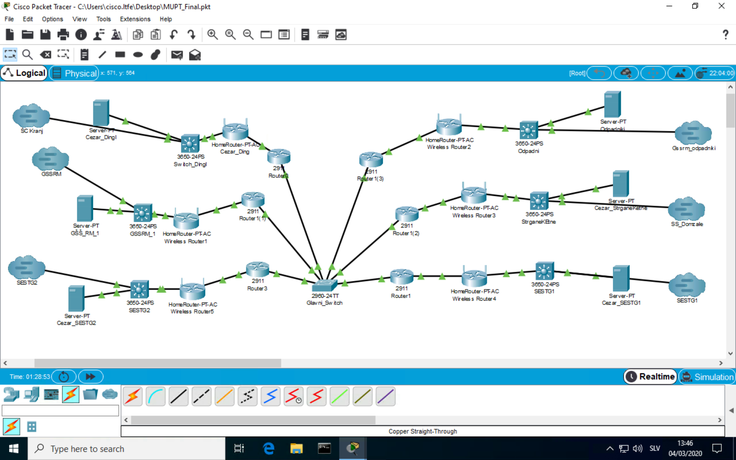Click the Back navigation button
The width and height of the screenshot is (736, 460).
[599, 73]
